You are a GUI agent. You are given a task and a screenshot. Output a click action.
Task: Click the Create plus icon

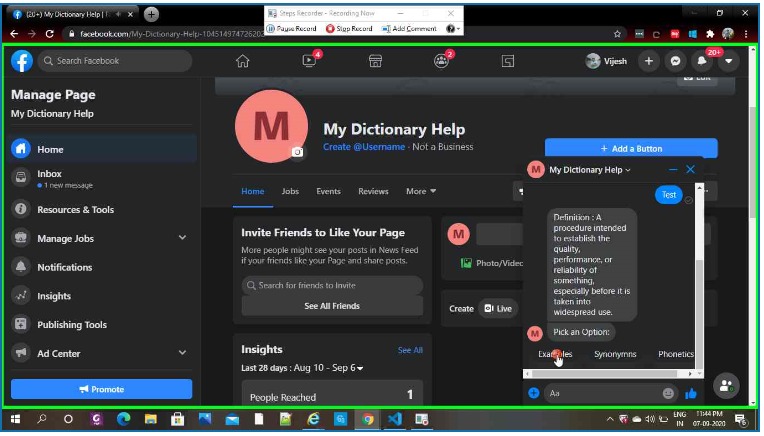click(649, 61)
